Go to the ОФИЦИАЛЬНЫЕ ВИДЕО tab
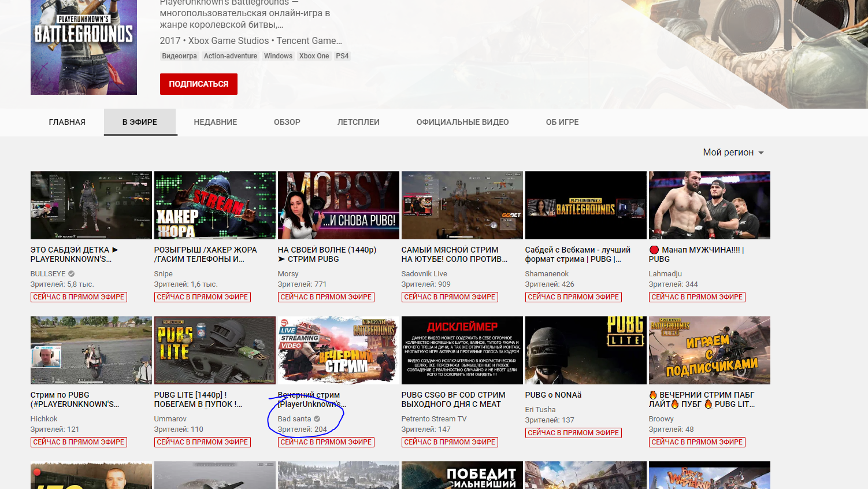This screenshot has height=489, width=868. (462, 122)
